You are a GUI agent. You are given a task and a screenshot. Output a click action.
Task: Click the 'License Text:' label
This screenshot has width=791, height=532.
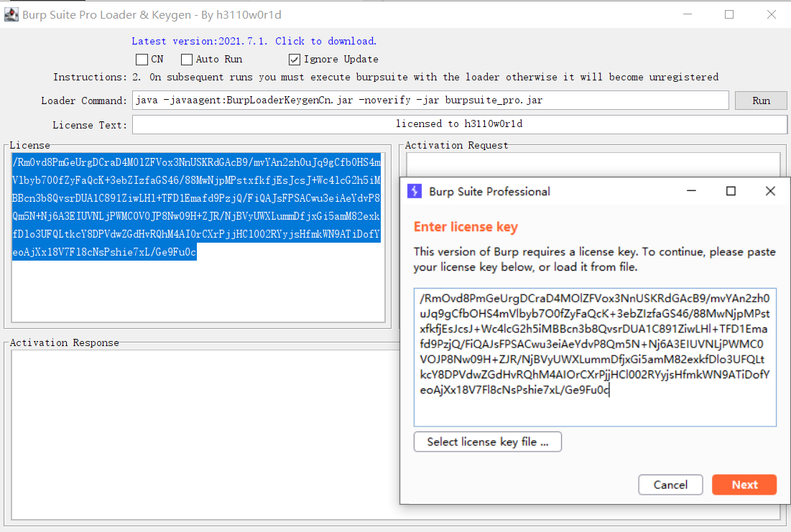click(x=90, y=125)
